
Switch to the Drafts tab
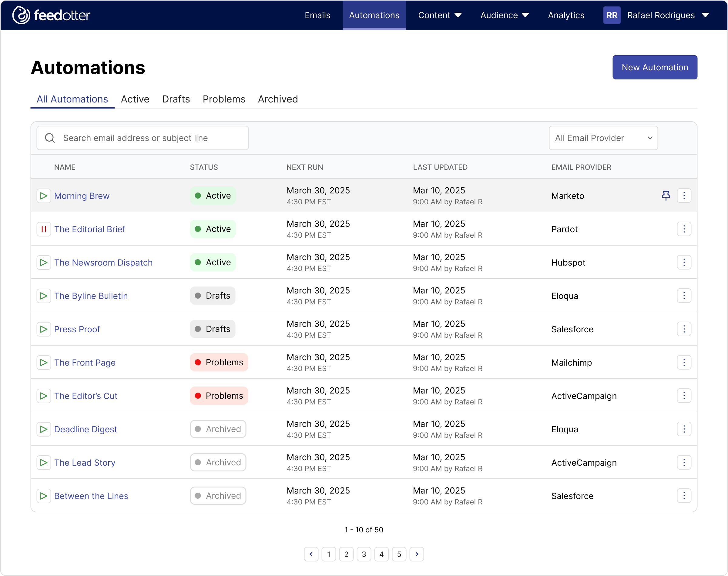click(176, 99)
